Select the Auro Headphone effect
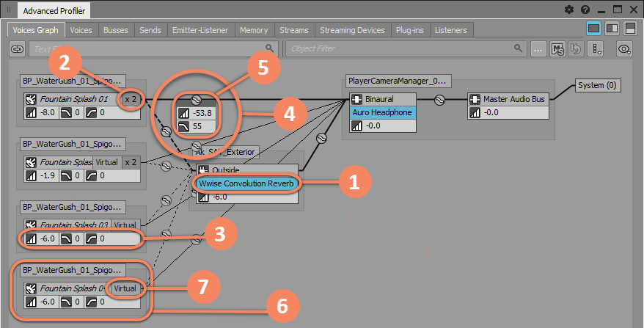This screenshot has height=328, width=644. coord(383,112)
